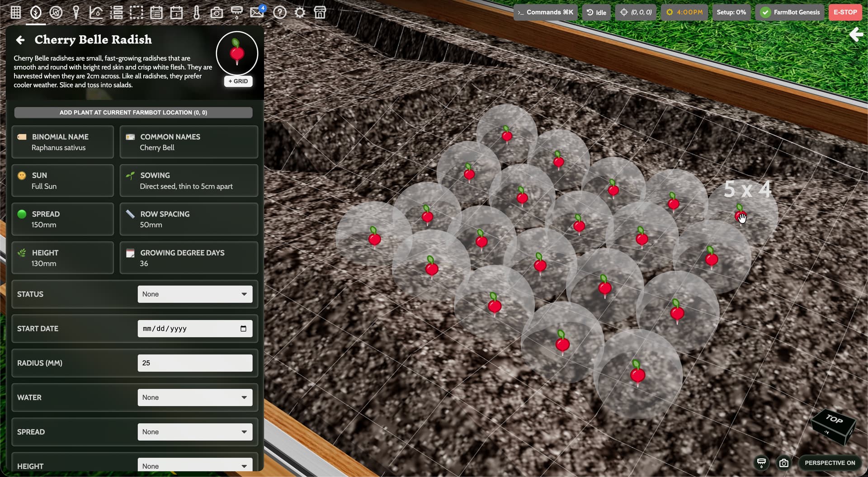Add plant at current FarmBot location
Screen dimensions: 868x477
tap(133, 113)
